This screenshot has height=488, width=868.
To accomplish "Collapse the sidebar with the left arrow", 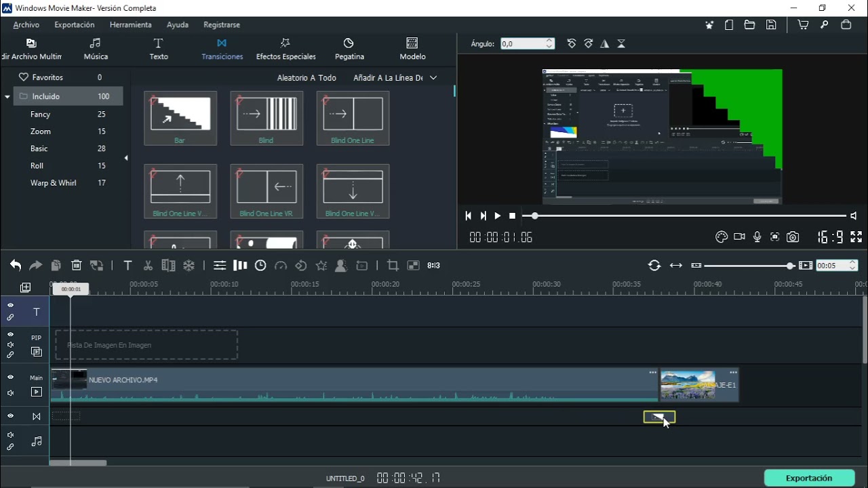I will [x=126, y=158].
